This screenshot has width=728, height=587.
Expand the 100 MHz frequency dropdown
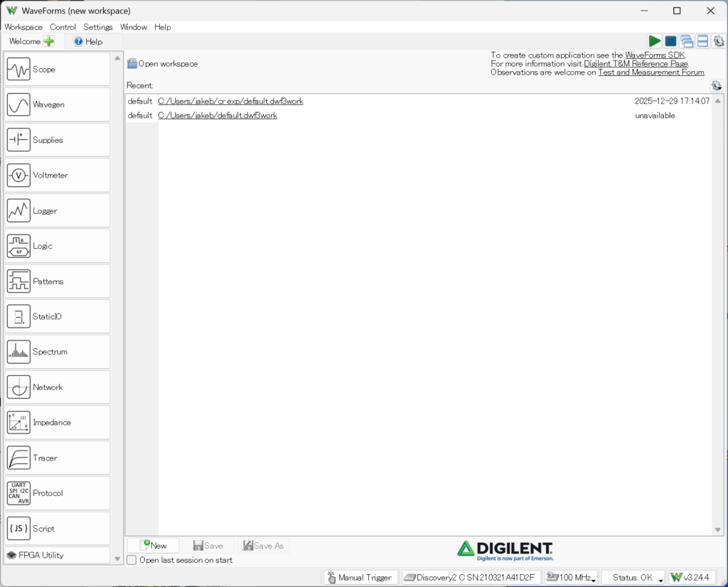(570, 578)
